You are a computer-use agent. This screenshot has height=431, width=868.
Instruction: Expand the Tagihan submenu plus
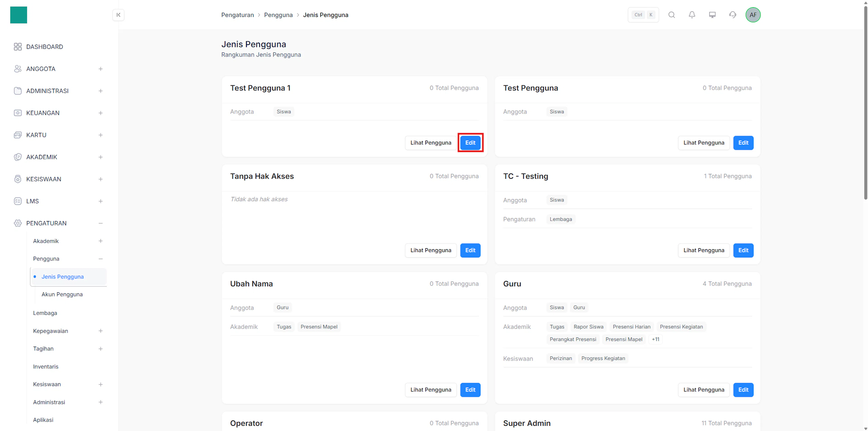(x=100, y=349)
